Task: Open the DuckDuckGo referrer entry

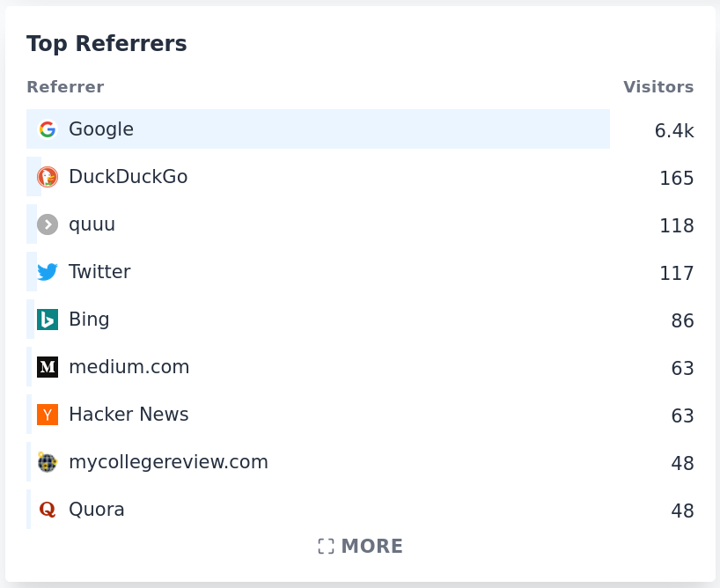Action: click(x=128, y=176)
